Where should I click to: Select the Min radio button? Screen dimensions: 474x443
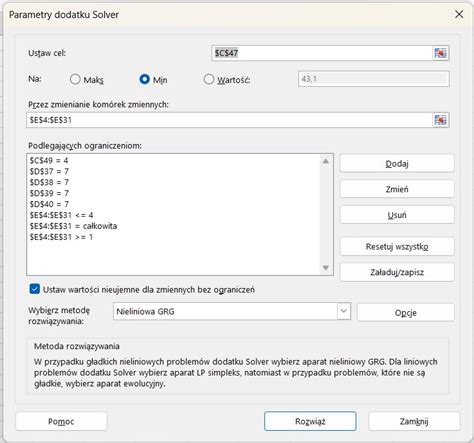click(144, 79)
